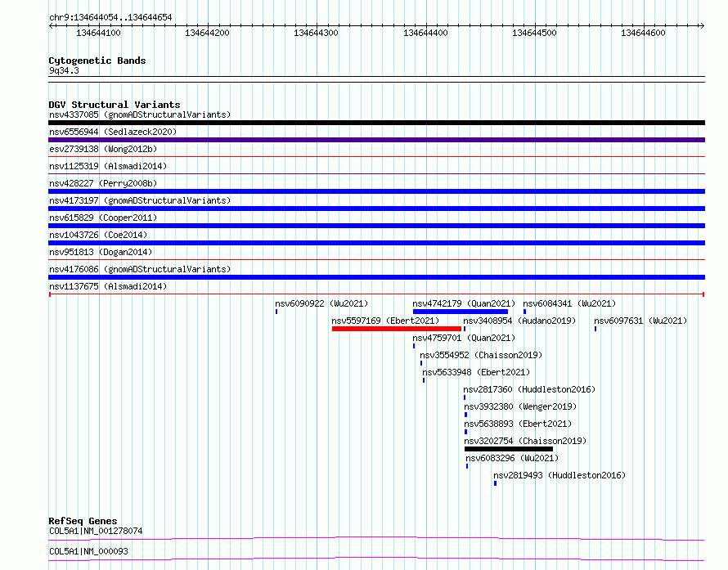Open the nsv3932380 (Wenger2019) variant

520,406
